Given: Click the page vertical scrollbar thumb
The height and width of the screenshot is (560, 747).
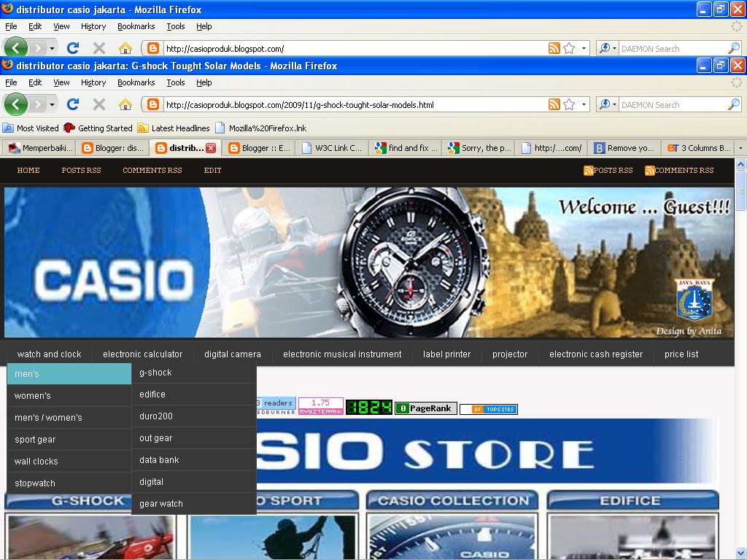Looking at the screenshot, I should click(741, 190).
